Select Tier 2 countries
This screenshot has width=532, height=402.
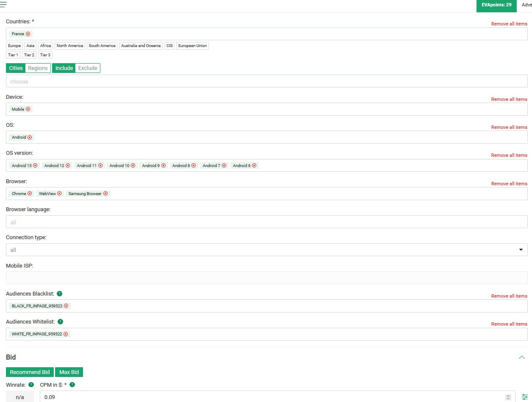coord(29,55)
